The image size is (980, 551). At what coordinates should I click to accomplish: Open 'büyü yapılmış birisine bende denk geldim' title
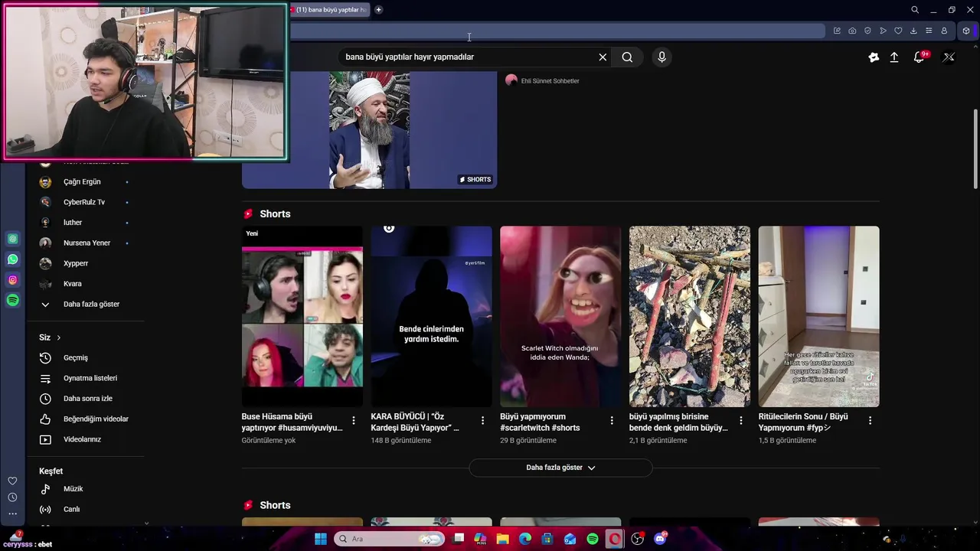pos(678,422)
